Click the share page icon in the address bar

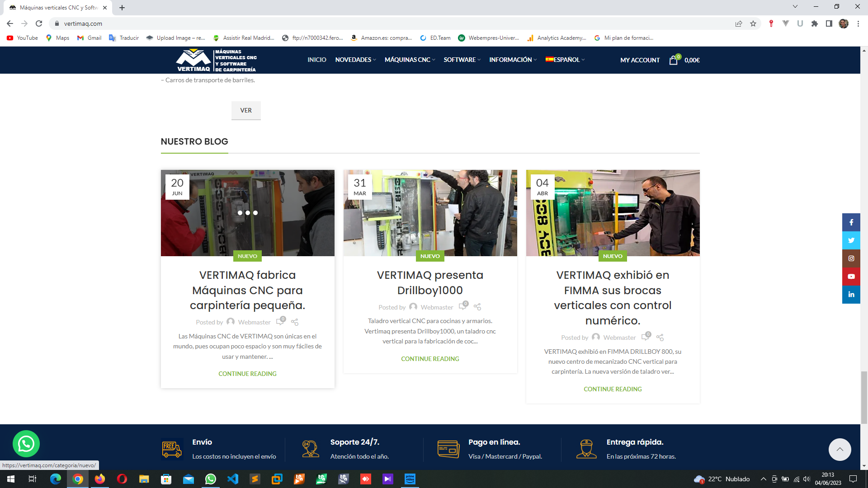tap(739, 23)
